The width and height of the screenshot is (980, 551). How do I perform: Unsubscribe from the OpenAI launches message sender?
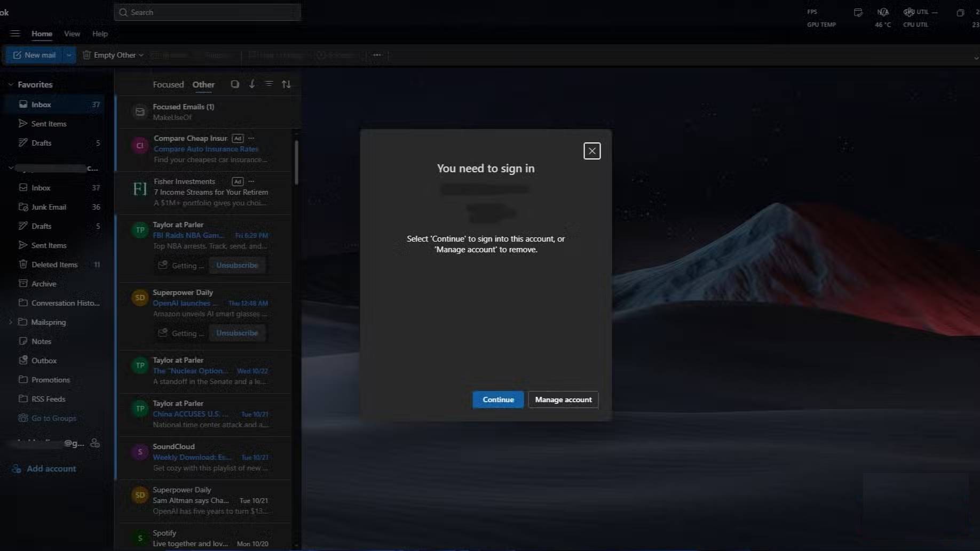237,333
